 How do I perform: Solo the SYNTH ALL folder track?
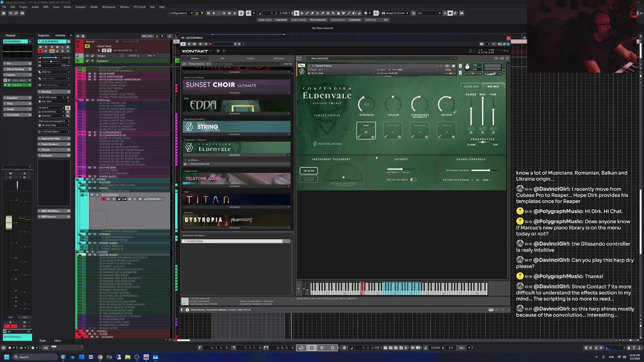tap(93, 100)
